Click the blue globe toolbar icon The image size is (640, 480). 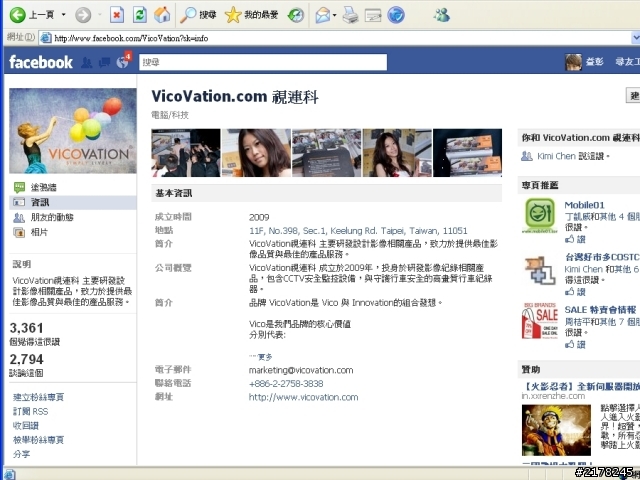pyautogui.click(x=396, y=16)
